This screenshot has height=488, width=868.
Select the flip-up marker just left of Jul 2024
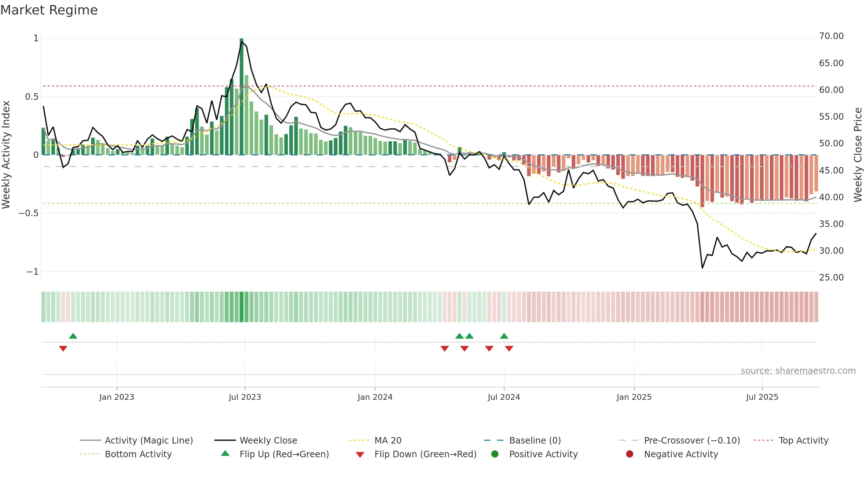point(504,336)
